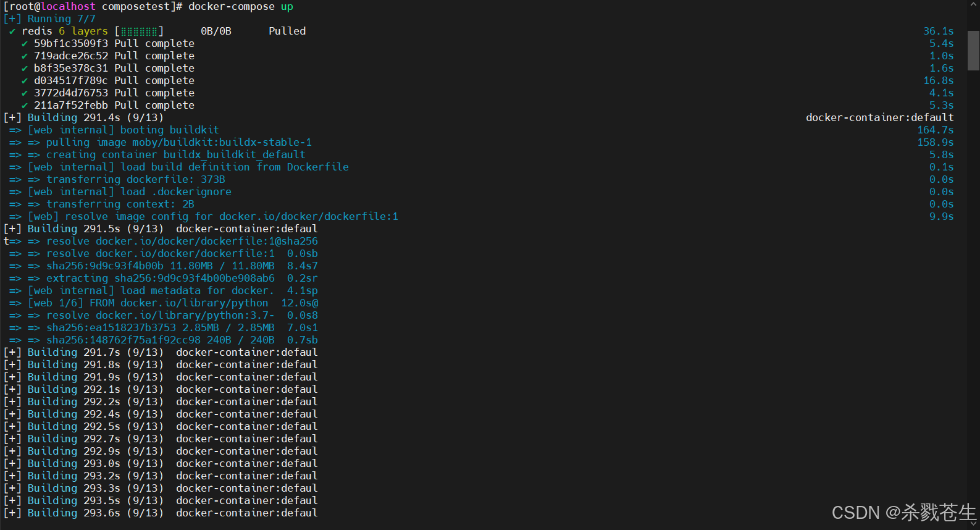Click the 'Building 293.2s (9/13)' line
Screen dimensions: 980x530
[161, 476]
